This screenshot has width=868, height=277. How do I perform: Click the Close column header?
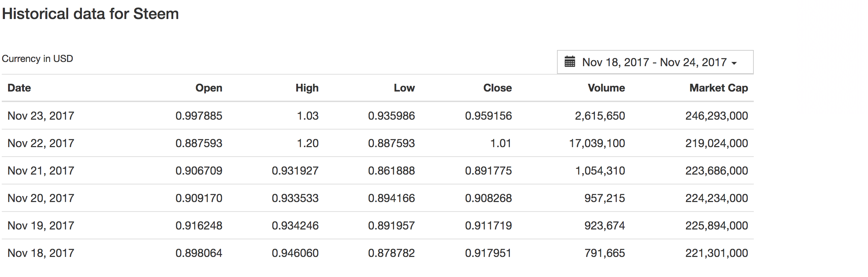tap(497, 88)
